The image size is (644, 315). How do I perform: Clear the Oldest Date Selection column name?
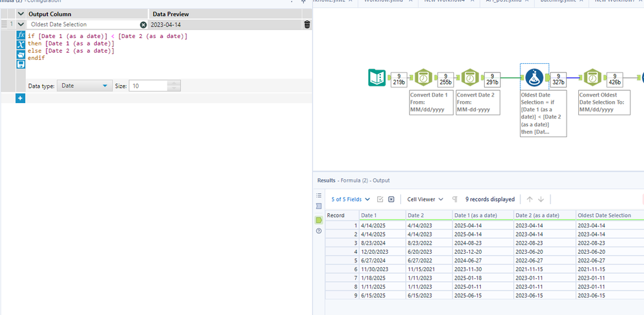tap(143, 24)
